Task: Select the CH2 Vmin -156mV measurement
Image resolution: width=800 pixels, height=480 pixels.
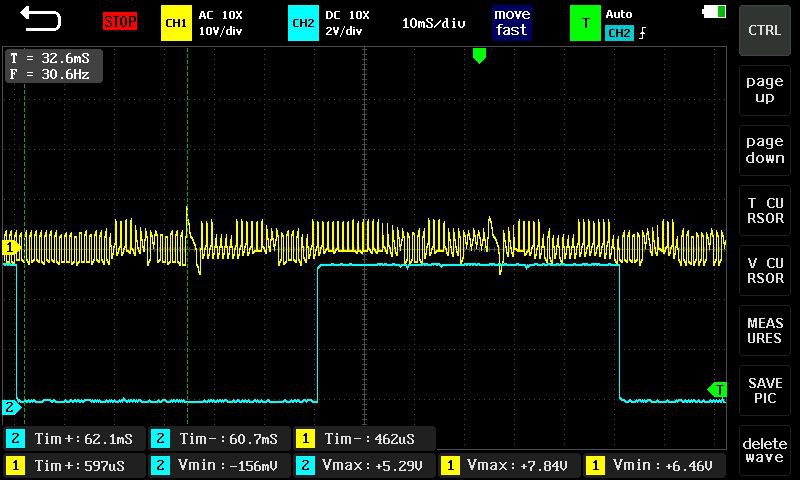Action: click(x=219, y=465)
